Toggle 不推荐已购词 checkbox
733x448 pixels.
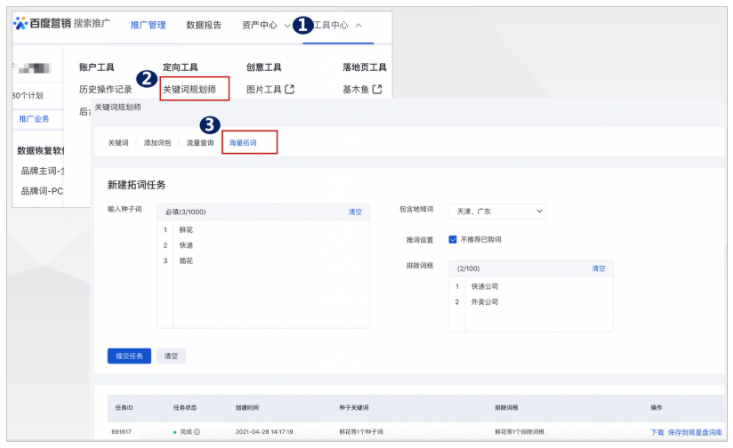[x=453, y=239]
